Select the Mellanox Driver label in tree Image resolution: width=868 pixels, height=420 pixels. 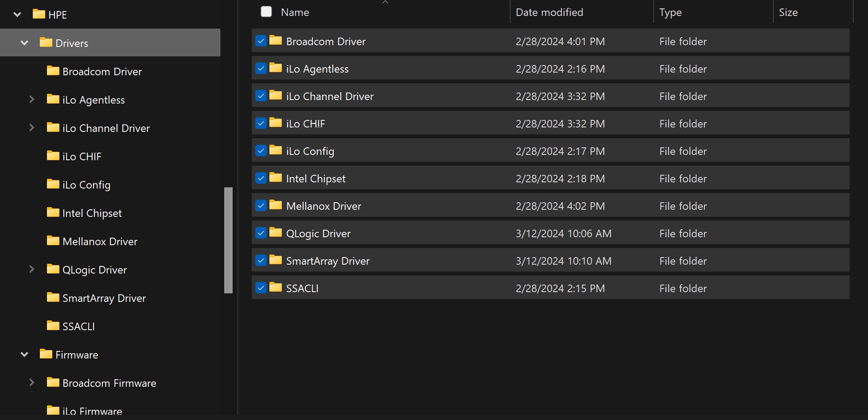pos(100,241)
